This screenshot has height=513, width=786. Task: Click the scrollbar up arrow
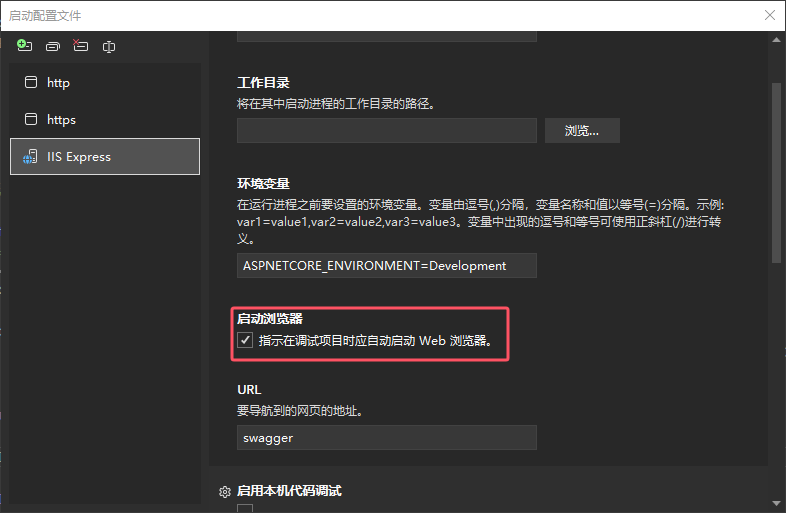point(776,40)
